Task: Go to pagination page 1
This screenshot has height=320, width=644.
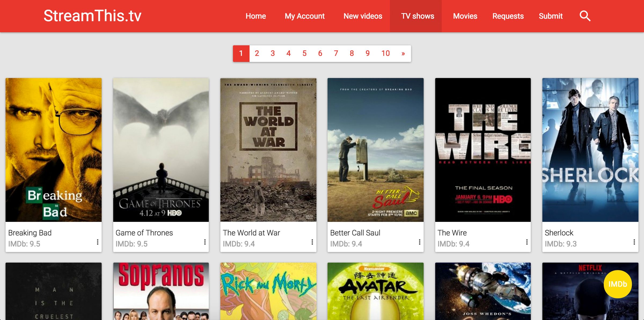Action: click(x=241, y=53)
